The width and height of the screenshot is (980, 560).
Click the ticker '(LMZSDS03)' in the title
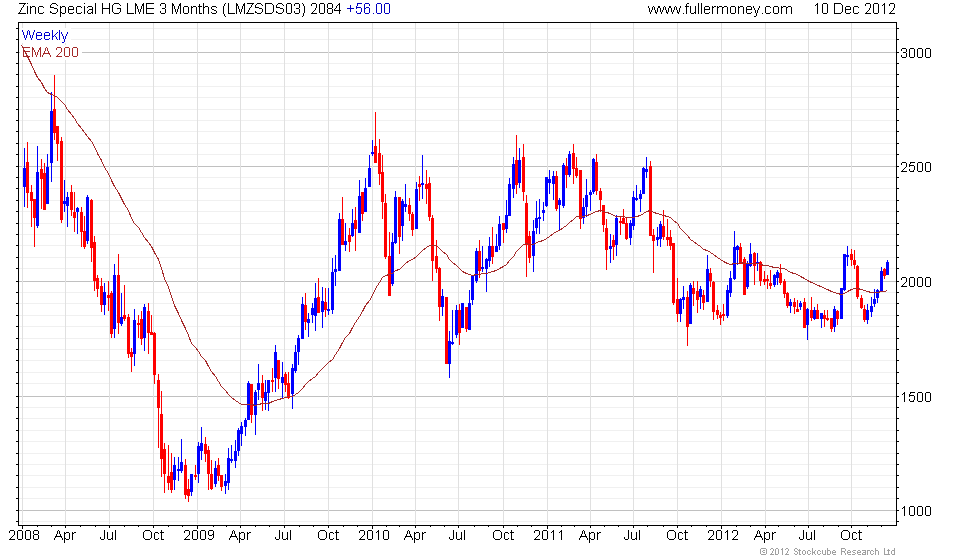264,9
